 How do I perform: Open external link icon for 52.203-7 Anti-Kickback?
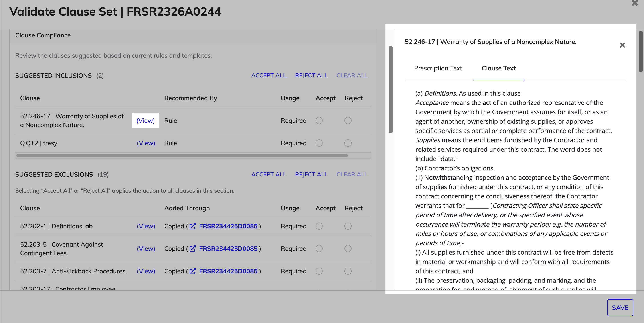pos(192,272)
